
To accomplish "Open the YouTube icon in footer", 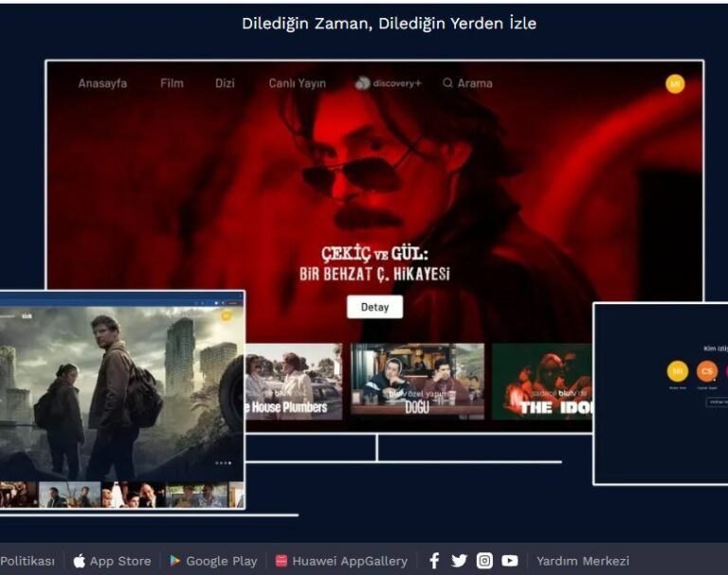I will point(510,561).
